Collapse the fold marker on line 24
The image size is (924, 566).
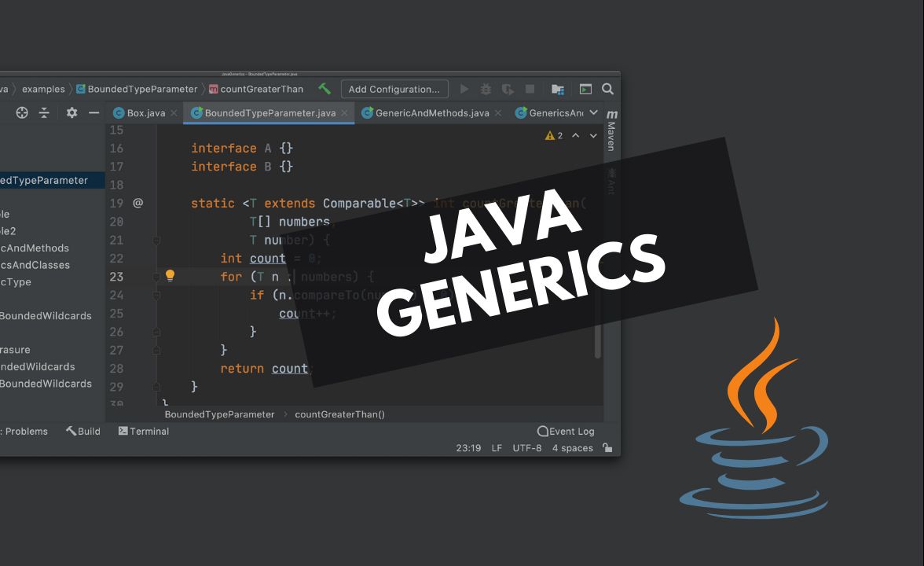(x=156, y=295)
